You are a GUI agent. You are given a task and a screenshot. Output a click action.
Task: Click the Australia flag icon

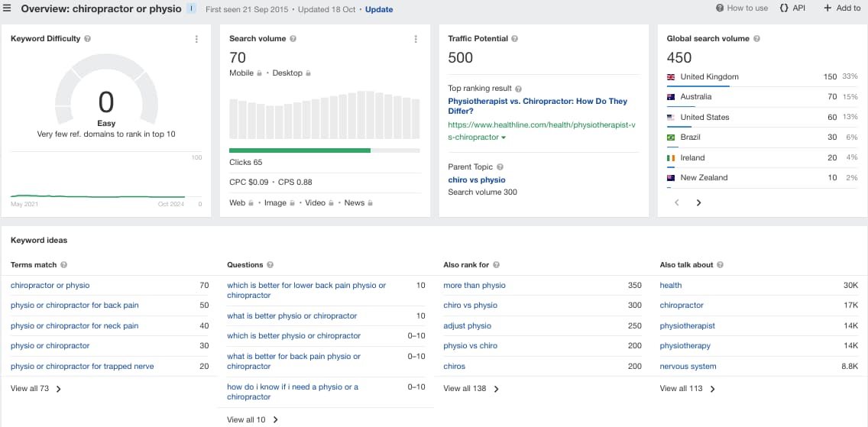click(671, 97)
